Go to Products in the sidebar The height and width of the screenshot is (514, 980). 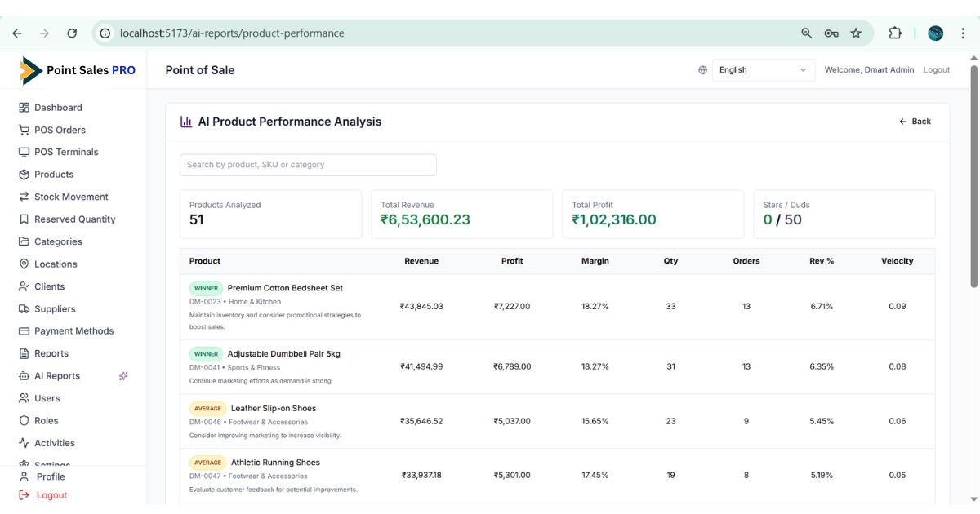pos(54,175)
